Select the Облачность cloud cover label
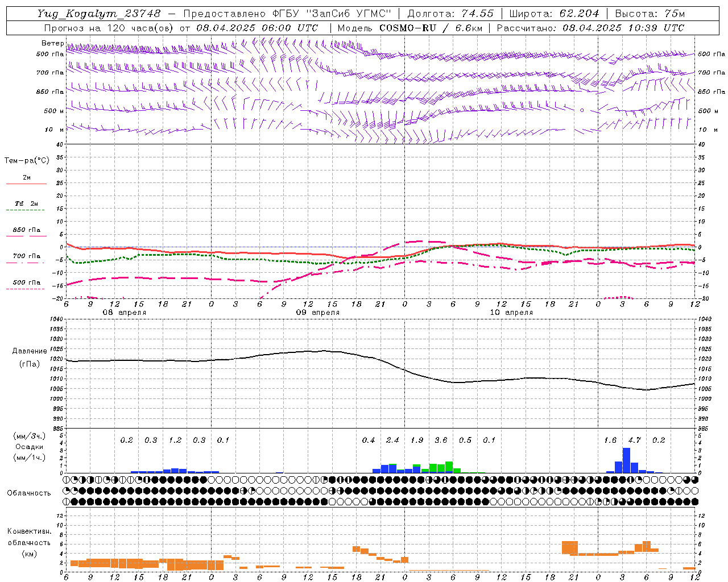Viewport: 728px width, 582px height. [x=29, y=493]
